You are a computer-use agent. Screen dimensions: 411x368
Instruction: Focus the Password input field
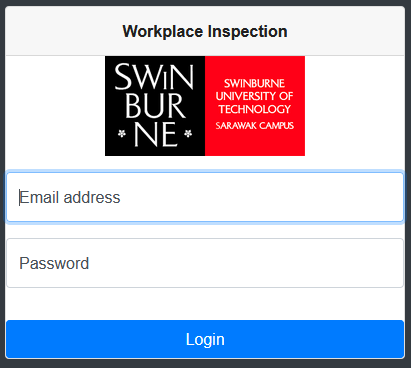click(205, 263)
